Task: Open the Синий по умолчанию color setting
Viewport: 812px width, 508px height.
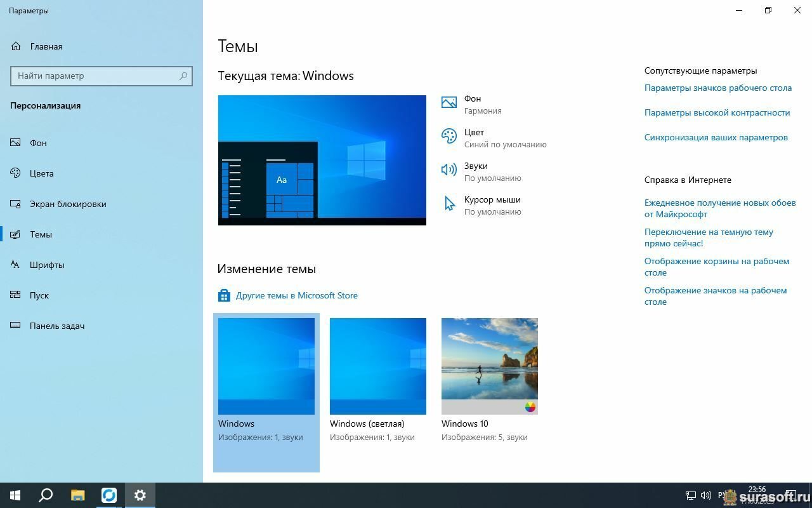Action: [x=506, y=144]
